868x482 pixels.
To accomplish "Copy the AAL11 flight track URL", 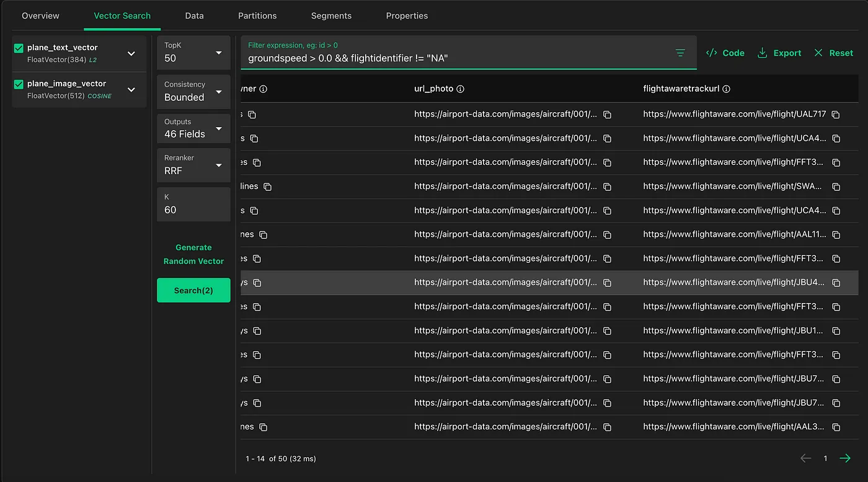I will 836,235.
